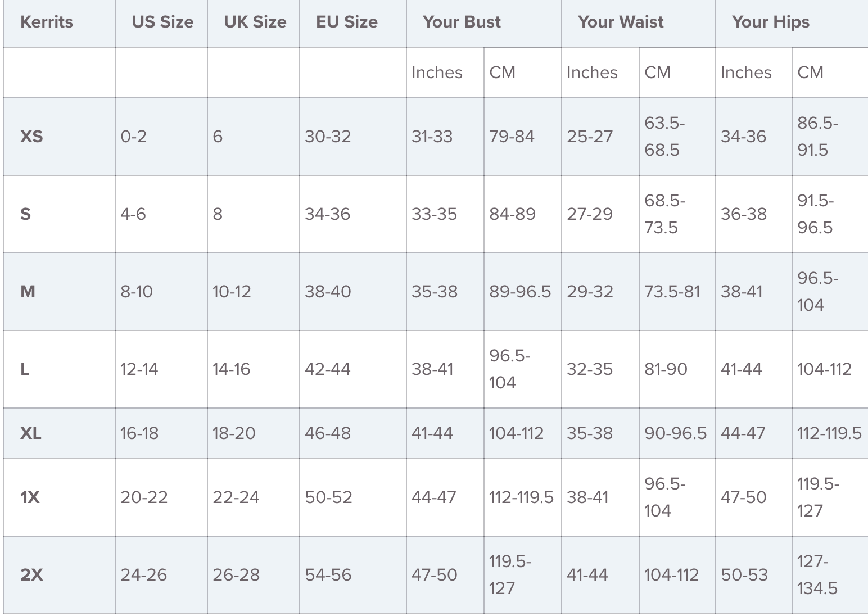
Task: Click the EU Size column header
Action: click(x=347, y=22)
